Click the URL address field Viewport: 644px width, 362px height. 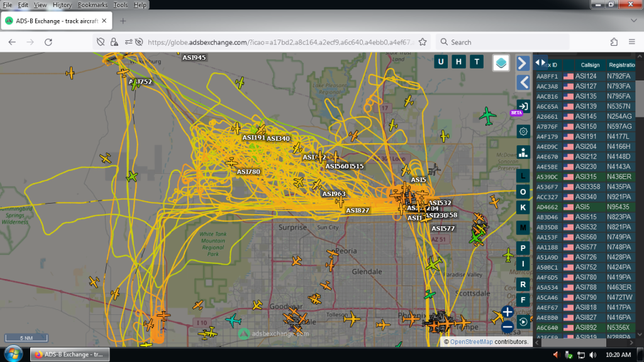280,42
